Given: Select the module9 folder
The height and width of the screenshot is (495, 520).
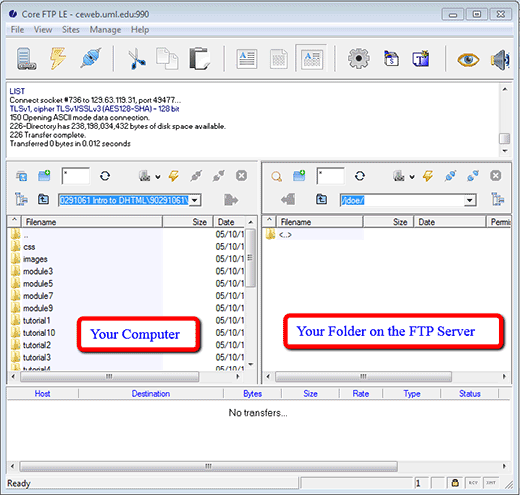Looking at the screenshot, I should (x=38, y=308).
